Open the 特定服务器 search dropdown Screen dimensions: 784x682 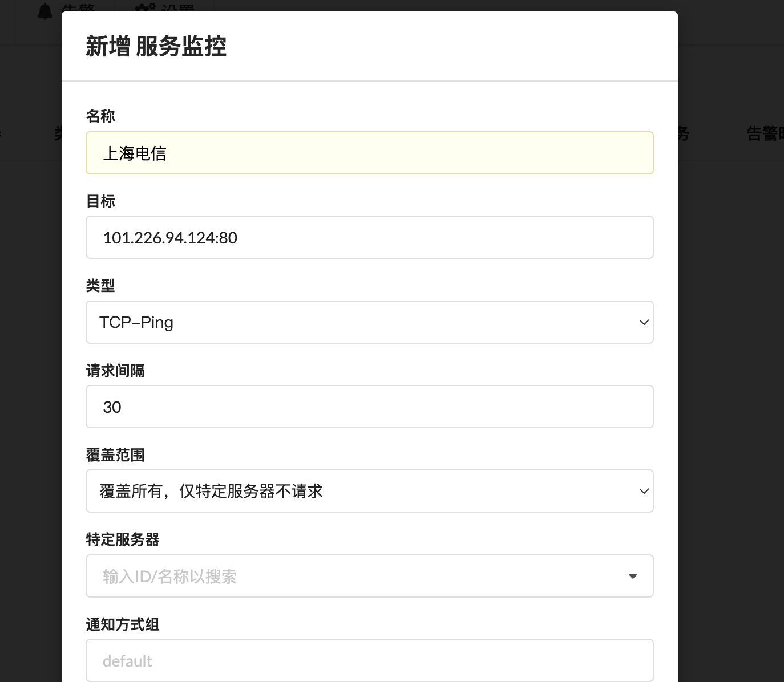click(x=359, y=576)
